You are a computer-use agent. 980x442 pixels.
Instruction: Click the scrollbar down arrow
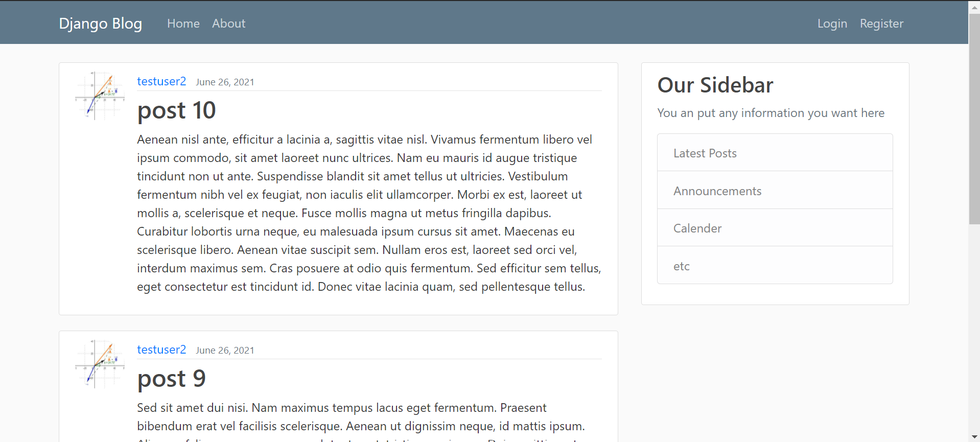pos(973,437)
